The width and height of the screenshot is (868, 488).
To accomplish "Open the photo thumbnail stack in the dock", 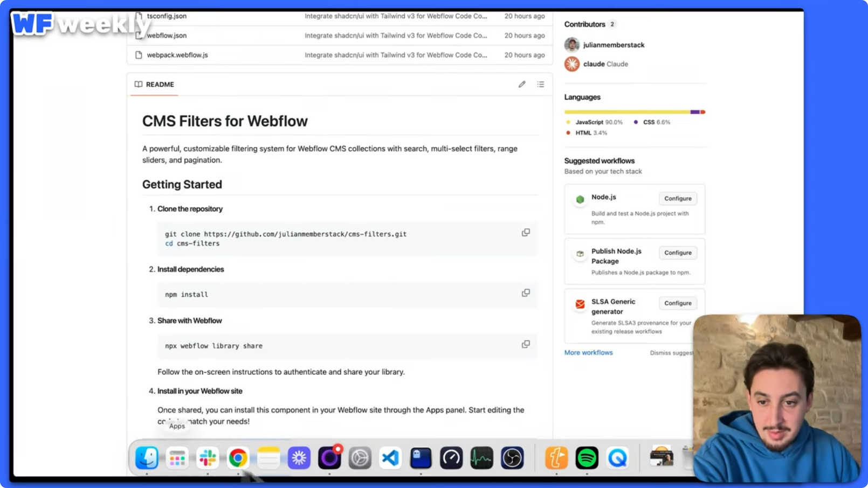I will (662, 457).
